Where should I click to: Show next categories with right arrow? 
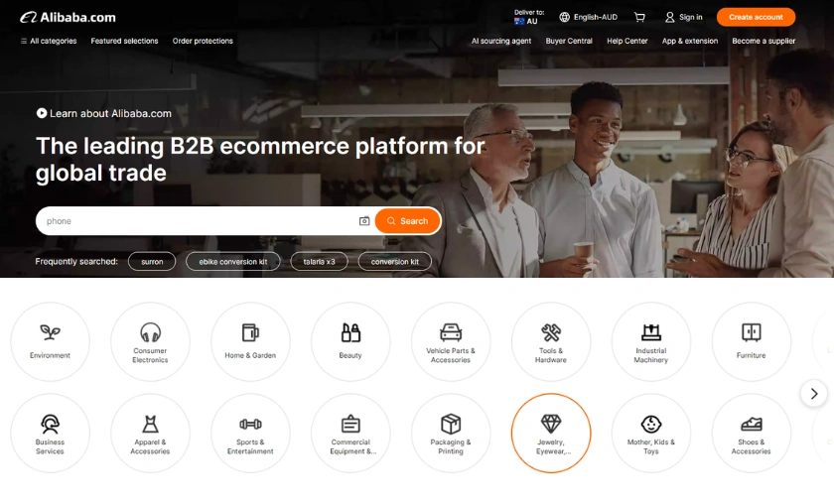[x=814, y=394]
